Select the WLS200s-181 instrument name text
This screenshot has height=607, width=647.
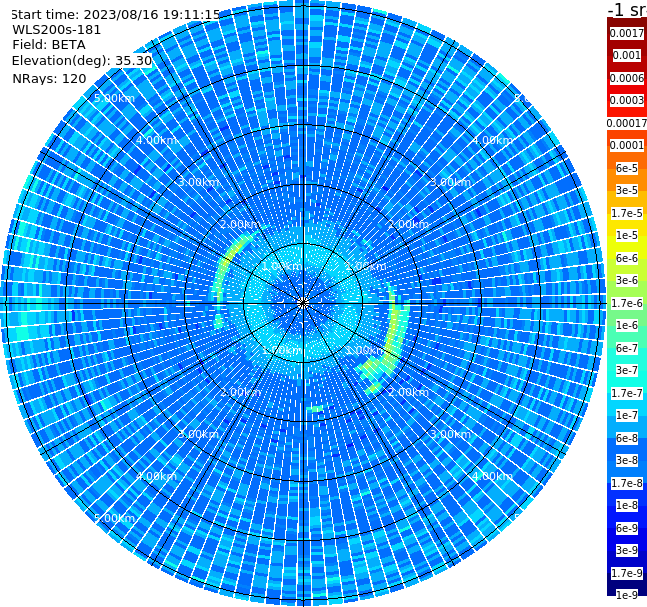click(57, 30)
